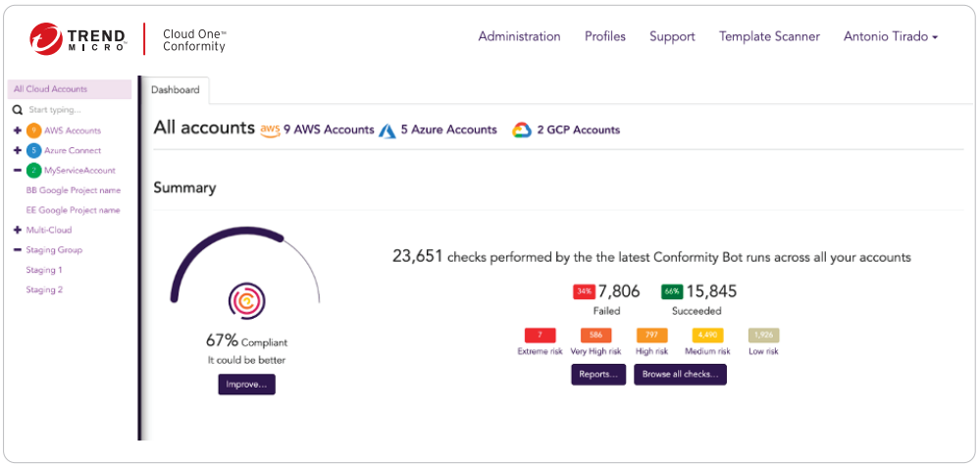Select Staging 2 account
980x467 pixels.
[x=44, y=290]
